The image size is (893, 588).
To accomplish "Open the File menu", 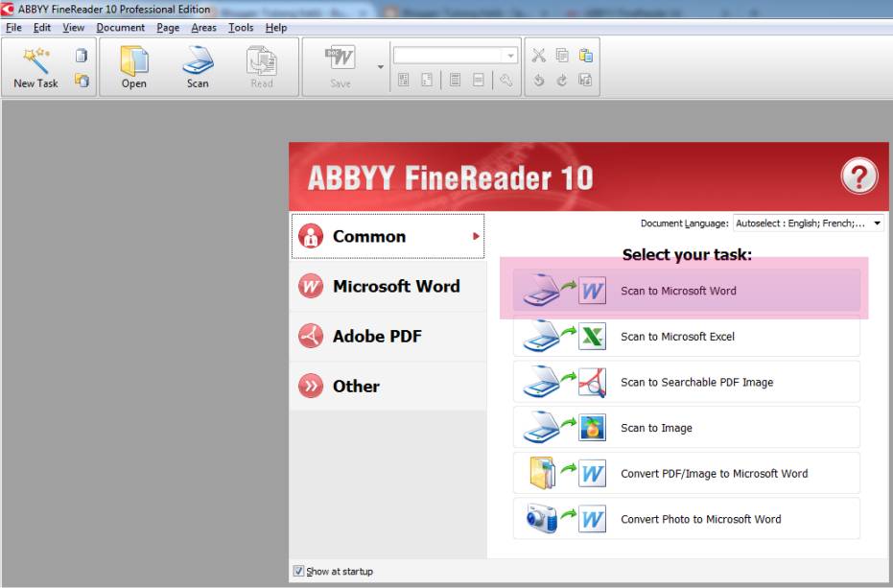I will (13, 28).
